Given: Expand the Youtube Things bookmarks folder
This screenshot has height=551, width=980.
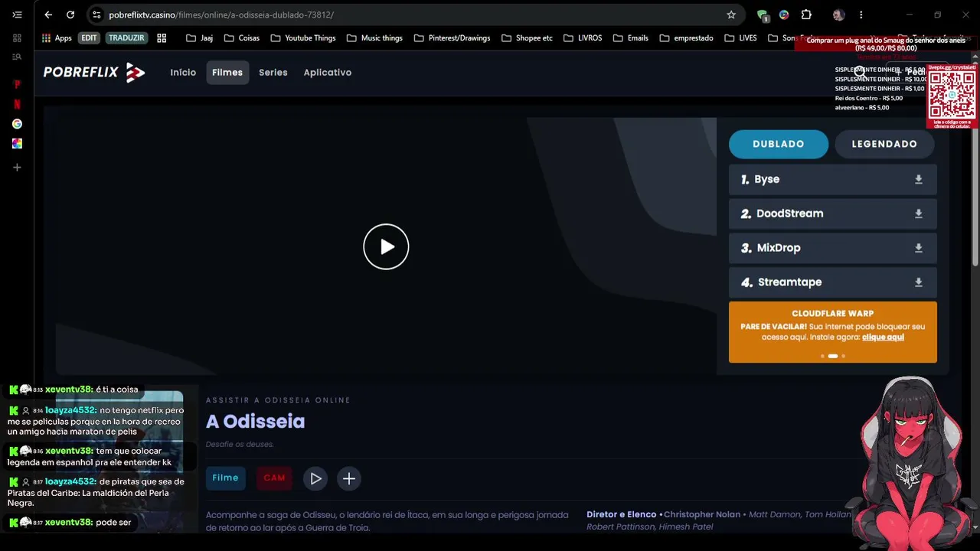Looking at the screenshot, I should point(303,37).
